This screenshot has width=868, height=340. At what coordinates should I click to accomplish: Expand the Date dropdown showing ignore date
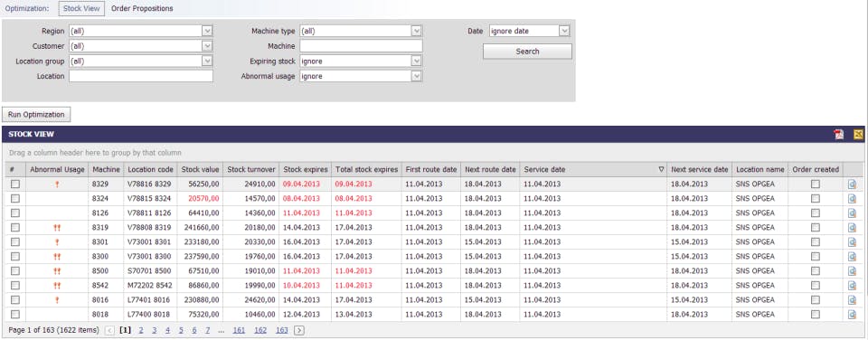click(x=564, y=31)
